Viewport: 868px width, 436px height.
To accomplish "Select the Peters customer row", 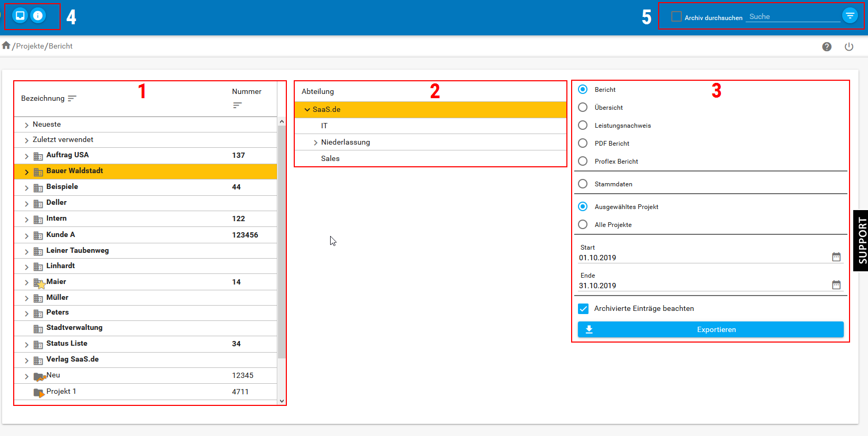I will coord(146,312).
